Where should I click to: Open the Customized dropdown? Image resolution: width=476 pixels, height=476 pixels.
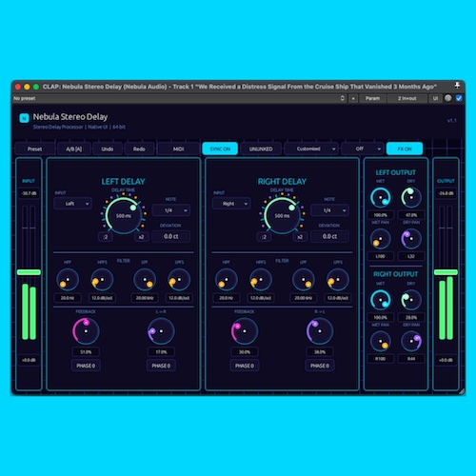[x=311, y=149]
